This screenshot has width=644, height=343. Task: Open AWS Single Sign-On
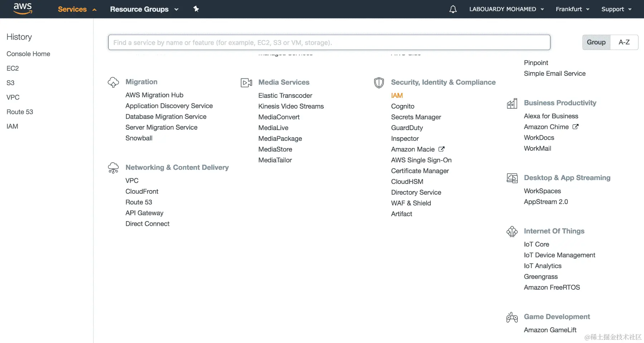(x=421, y=160)
